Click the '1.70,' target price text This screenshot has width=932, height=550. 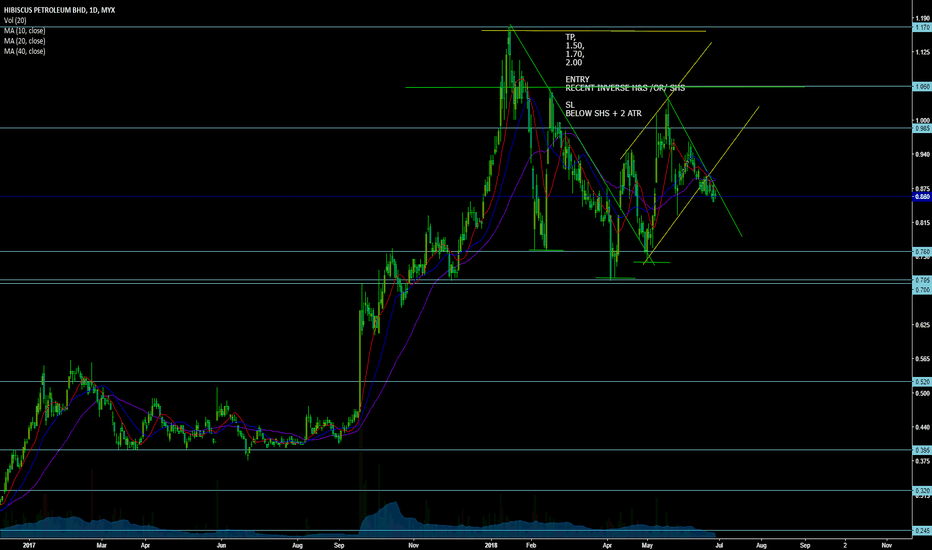[x=575, y=54]
